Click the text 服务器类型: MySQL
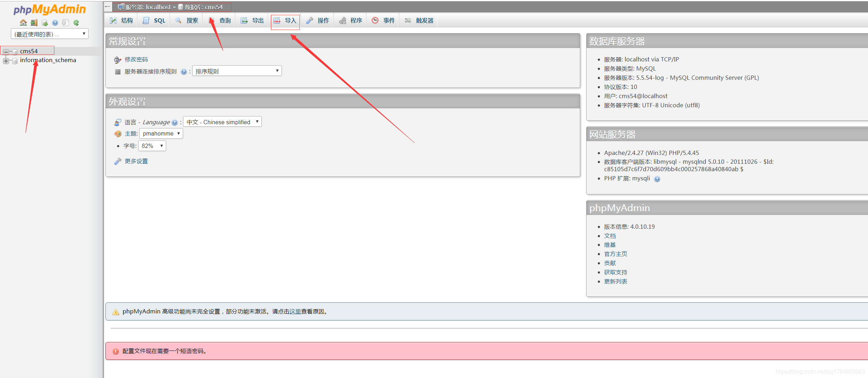Screen dimensions: 868x378 630,68
